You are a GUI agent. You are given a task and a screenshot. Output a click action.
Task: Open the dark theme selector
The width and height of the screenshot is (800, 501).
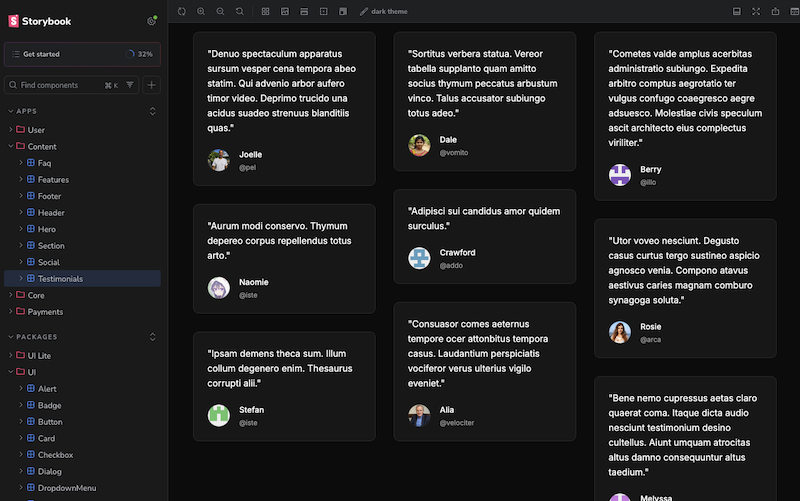tap(384, 11)
